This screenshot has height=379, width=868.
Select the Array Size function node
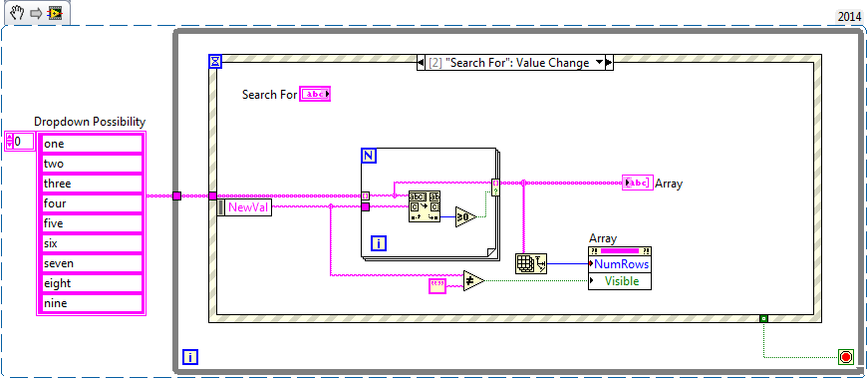click(x=531, y=263)
